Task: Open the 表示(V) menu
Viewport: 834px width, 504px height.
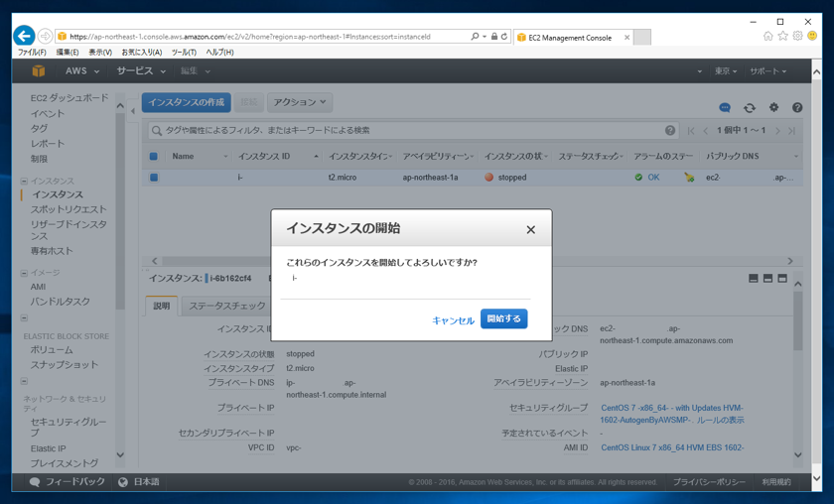Action: [100, 53]
